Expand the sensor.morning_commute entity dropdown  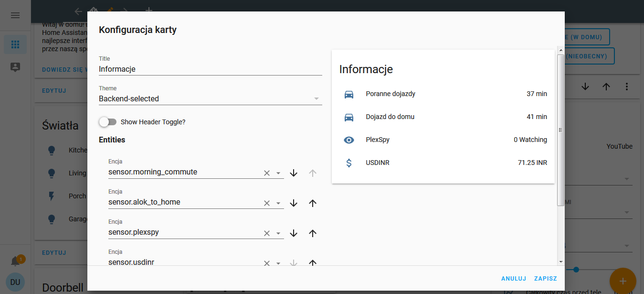278,173
